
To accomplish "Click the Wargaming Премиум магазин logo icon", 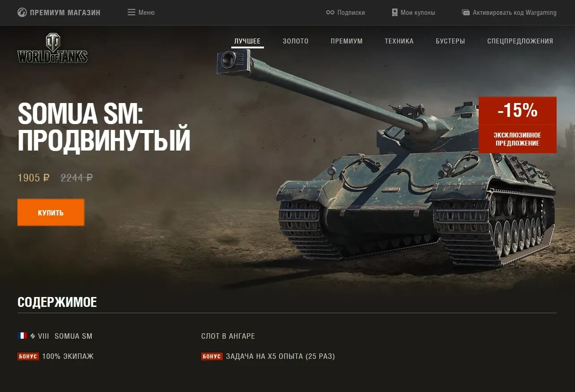I will 22,13.
